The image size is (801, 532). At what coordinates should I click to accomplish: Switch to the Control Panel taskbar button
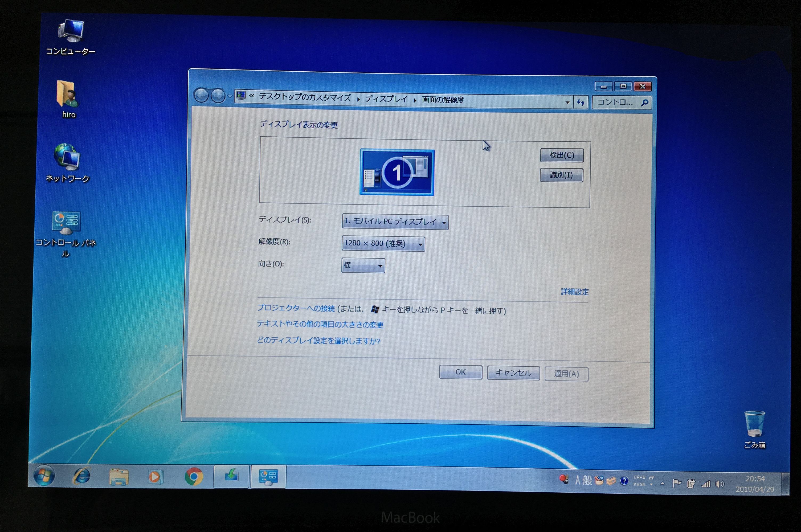pos(268,477)
